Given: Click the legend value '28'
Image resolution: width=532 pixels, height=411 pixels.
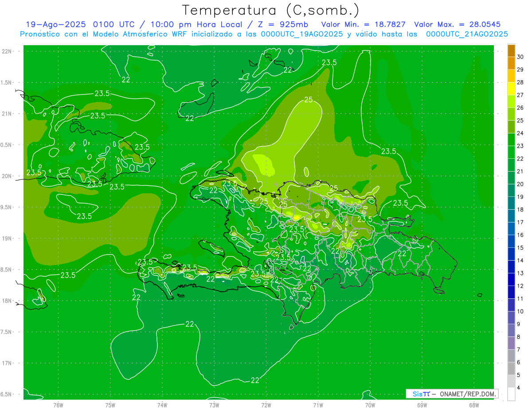Looking at the screenshot, I should [520, 82].
